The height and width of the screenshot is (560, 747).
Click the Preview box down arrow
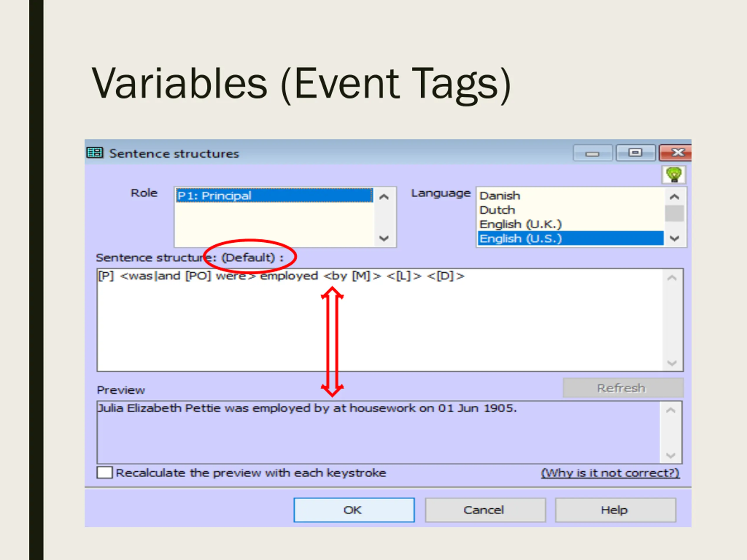pyautogui.click(x=671, y=455)
